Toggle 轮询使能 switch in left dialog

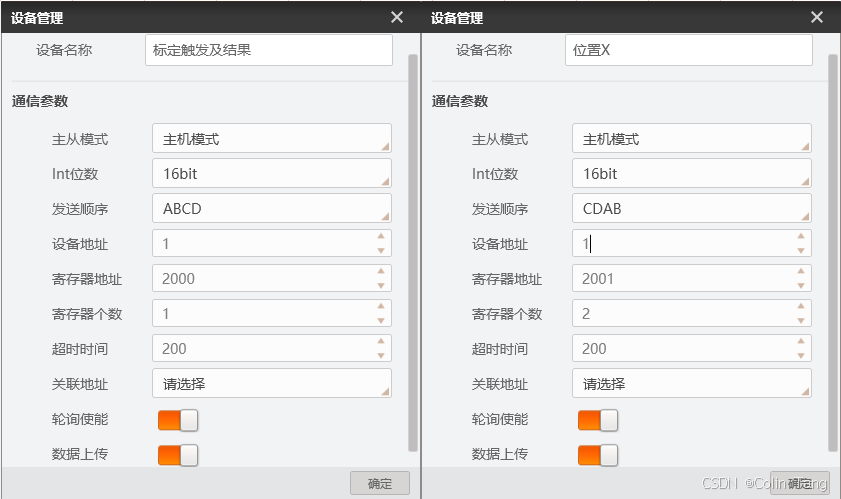click(178, 420)
